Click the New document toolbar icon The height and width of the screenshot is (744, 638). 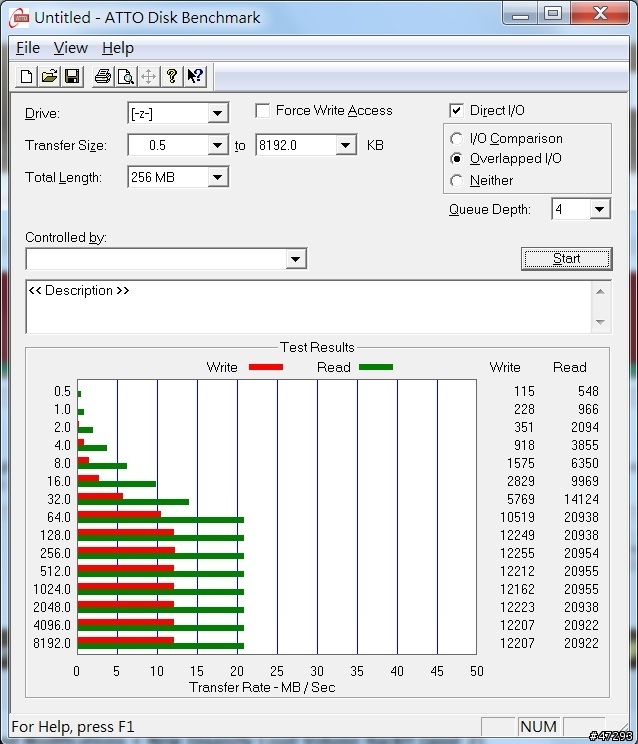(x=27, y=76)
